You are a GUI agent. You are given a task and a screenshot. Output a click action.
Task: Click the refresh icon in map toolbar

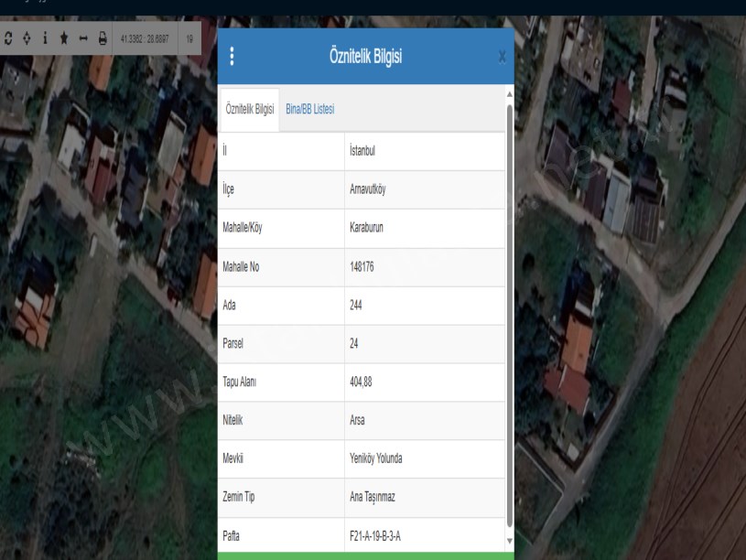pyautogui.click(x=9, y=38)
